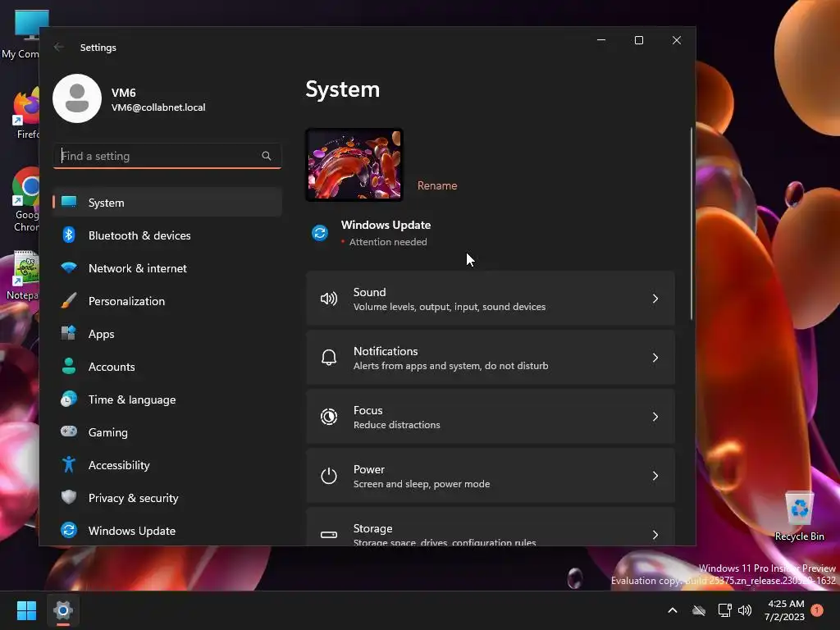
Task: Click the Settings gear in taskbar
Action: point(62,610)
